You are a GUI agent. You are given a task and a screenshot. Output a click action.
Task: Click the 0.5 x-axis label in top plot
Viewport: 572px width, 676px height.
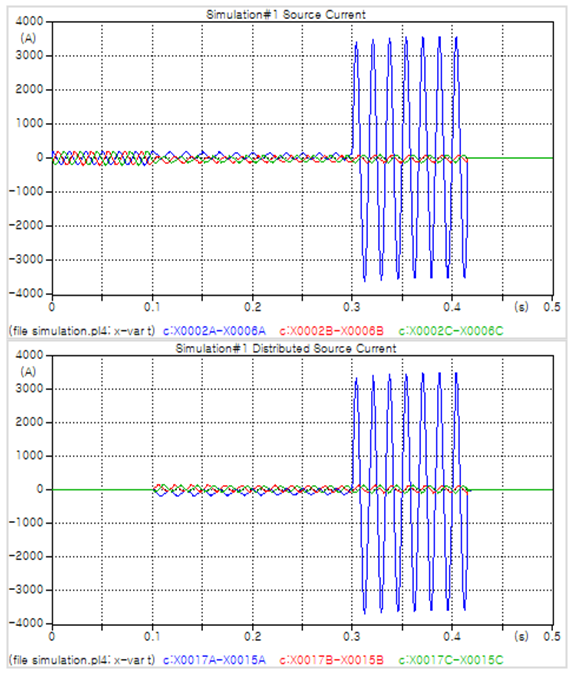click(552, 307)
